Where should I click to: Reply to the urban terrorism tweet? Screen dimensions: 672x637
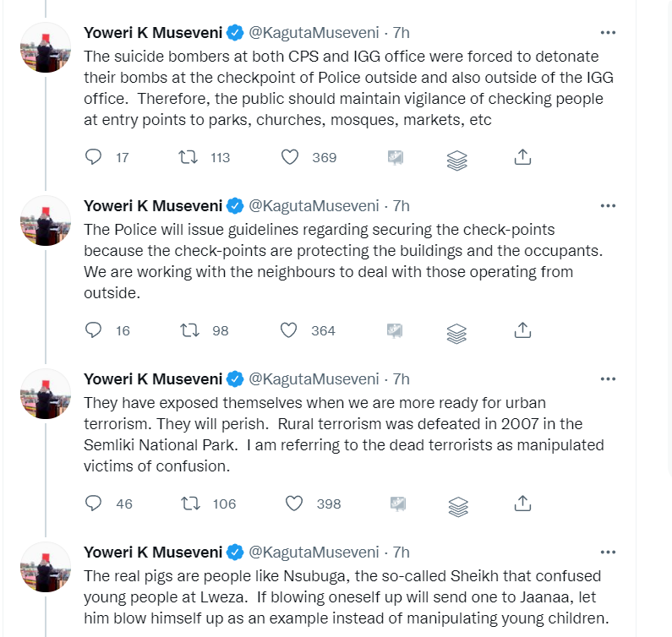pyautogui.click(x=95, y=504)
